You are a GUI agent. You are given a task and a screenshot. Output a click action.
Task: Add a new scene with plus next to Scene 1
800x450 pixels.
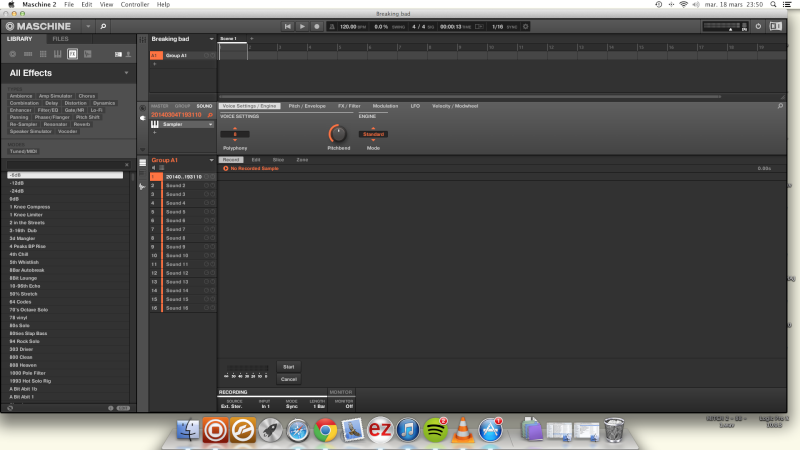252,39
